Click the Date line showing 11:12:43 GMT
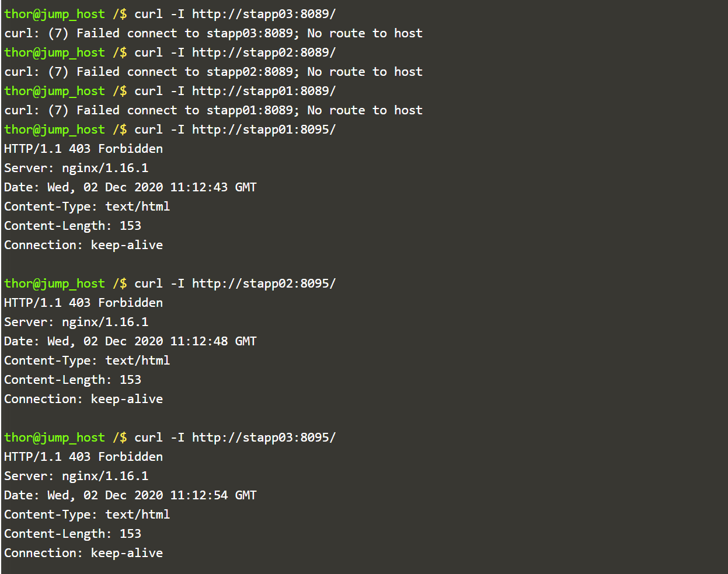The width and height of the screenshot is (728, 574). tap(130, 187)
